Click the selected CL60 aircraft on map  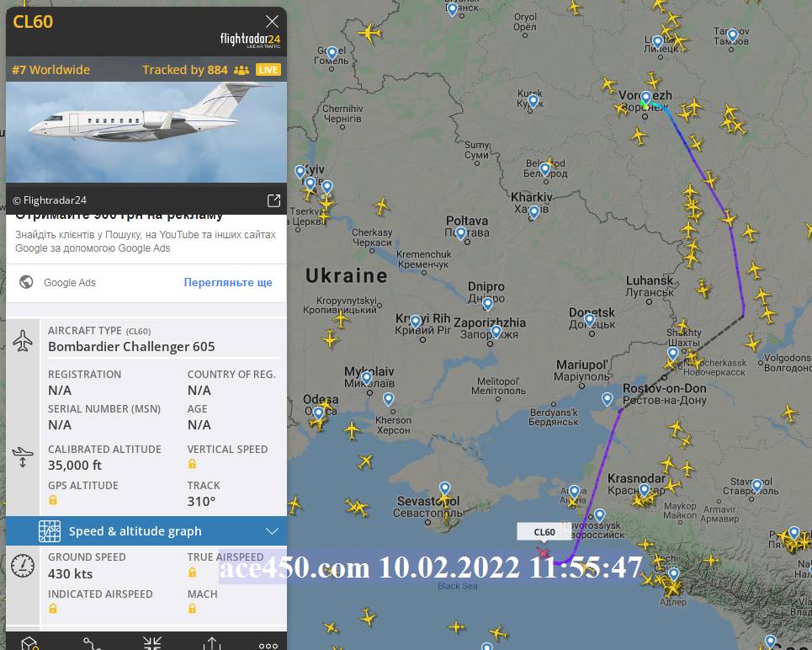tap(544, 553)
